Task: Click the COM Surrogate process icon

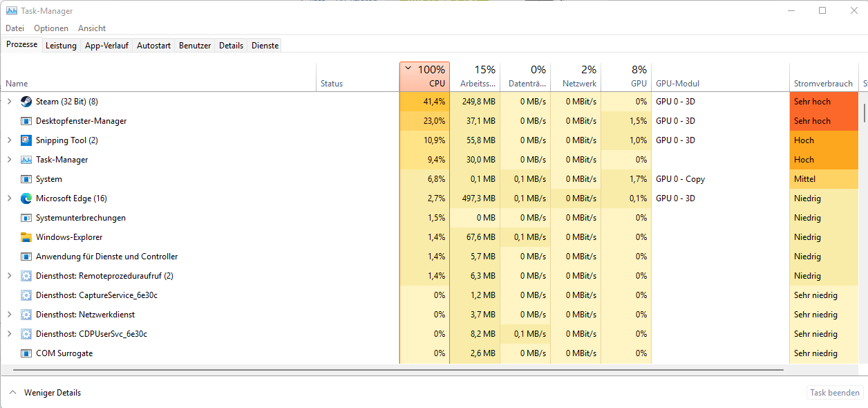Action: pos(26,353)
